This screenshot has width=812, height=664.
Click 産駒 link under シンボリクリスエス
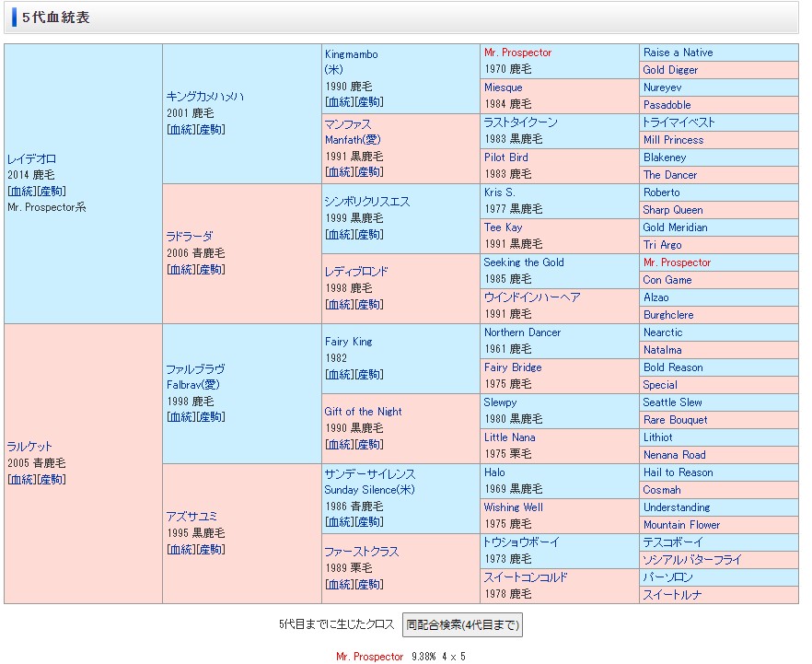(369, 234)
